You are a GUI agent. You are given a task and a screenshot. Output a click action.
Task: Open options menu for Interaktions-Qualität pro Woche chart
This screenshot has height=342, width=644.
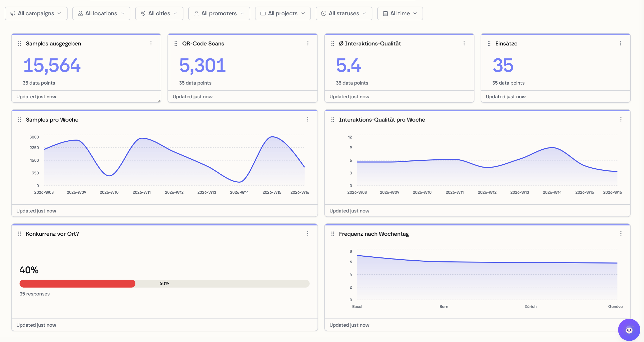pyautogui.click(x=621, y=119)
